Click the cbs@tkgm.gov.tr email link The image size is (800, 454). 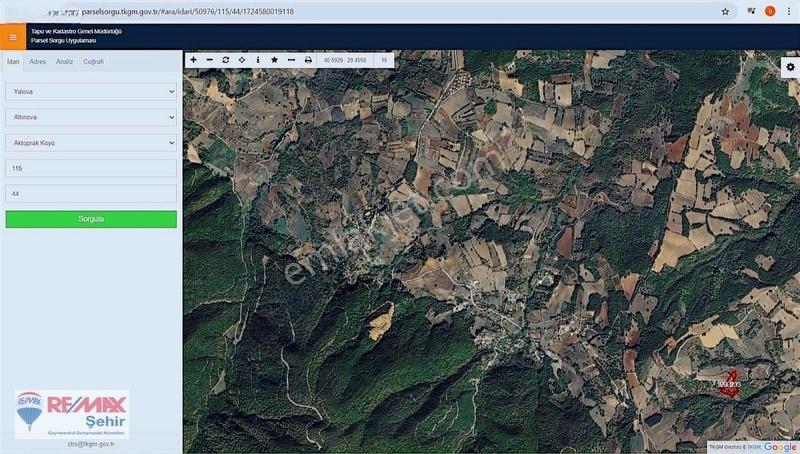[x=91, y=444]
